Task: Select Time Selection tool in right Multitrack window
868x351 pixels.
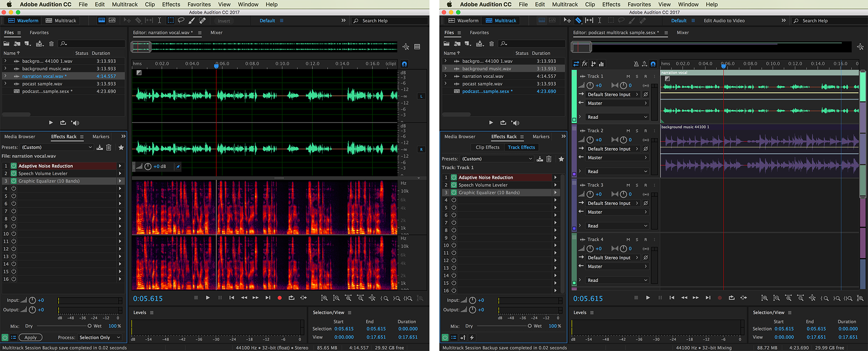Action: [599, 20]
